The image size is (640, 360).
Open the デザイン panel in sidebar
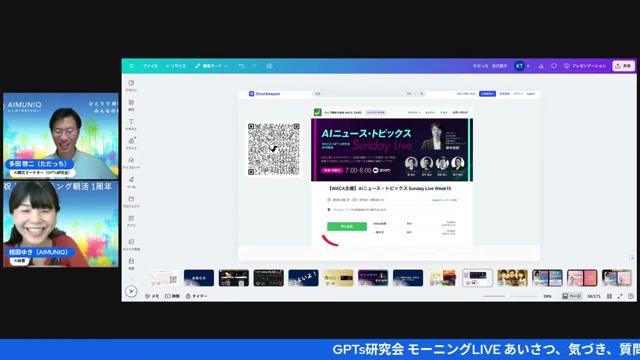click(131, 86)
